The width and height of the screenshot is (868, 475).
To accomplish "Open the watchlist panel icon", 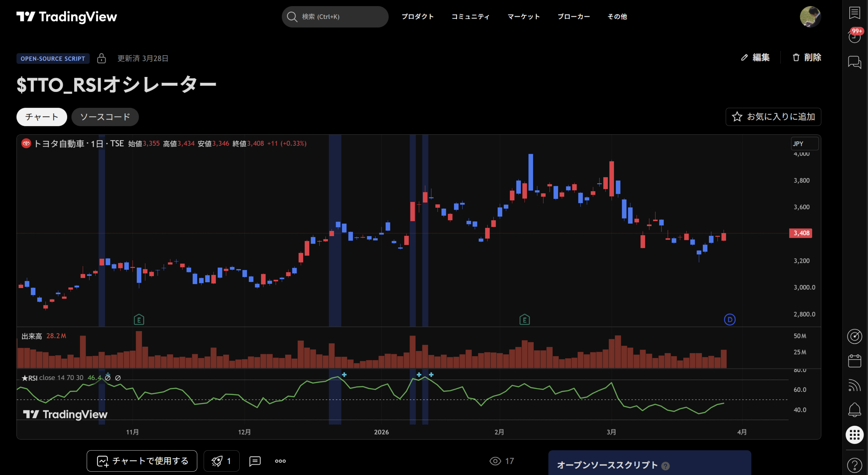I will point(854,13).
